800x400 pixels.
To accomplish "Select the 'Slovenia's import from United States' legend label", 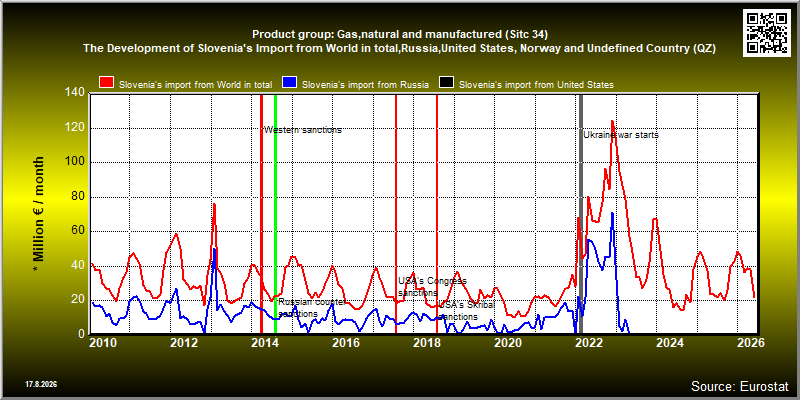I will (x=536, y=85).
